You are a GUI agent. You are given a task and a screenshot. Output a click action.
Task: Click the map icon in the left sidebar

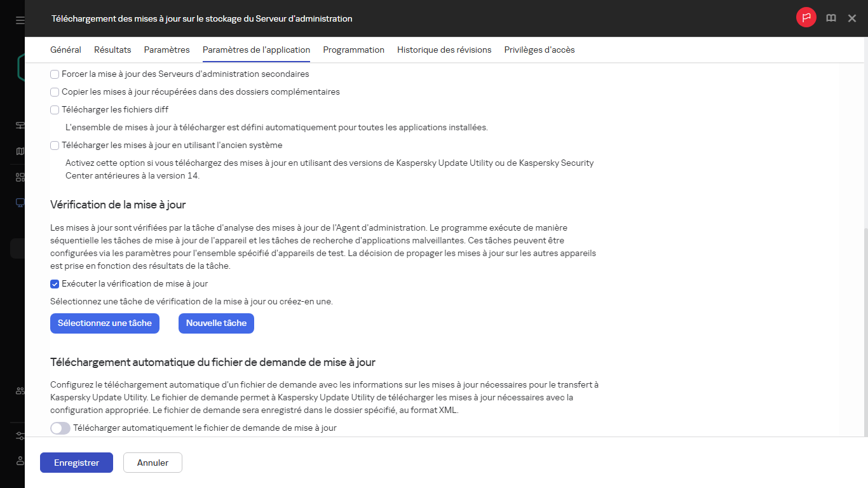tap(19, 151)
